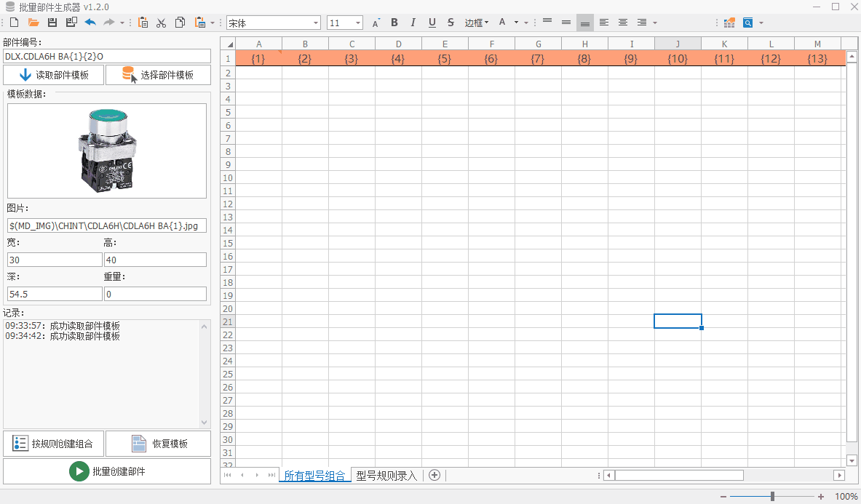Click the Copy icon in toolbar
This screenshot has height=504, width=861.
pyautogui.click(x=180, y=23)
